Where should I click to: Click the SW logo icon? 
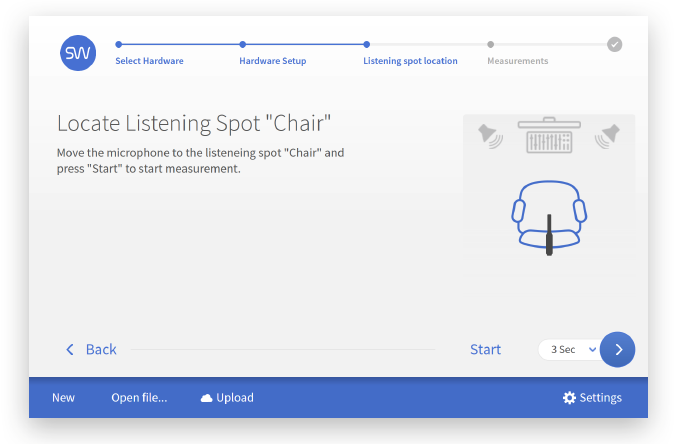click(78, 53)
